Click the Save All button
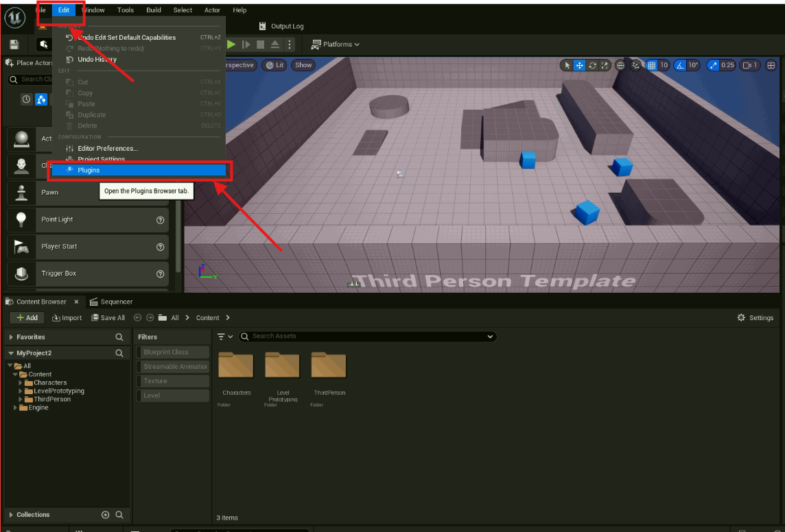Image resolution: width=785 pixels, height=532 pixels. (x=108, y=318)
